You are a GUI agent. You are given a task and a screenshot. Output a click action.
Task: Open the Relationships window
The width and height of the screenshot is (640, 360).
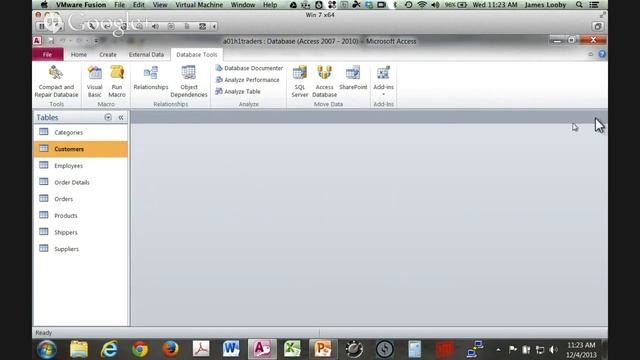point(151,78)
